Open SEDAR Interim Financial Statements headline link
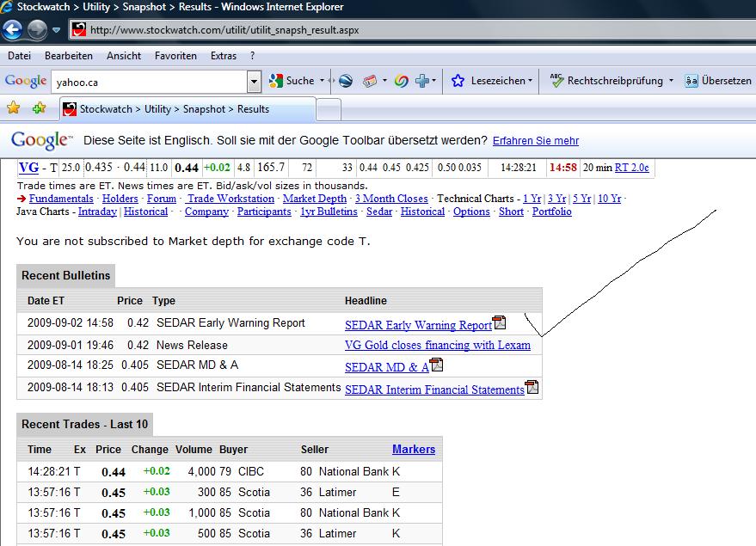756x546 pixels. click(x=435, y=390)
